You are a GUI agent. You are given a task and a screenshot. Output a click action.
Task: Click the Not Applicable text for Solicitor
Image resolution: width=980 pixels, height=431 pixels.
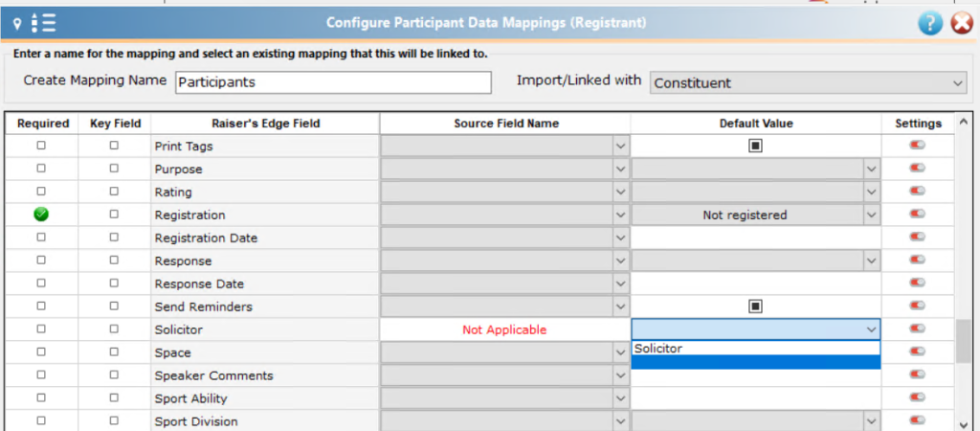tap(504, 329)
